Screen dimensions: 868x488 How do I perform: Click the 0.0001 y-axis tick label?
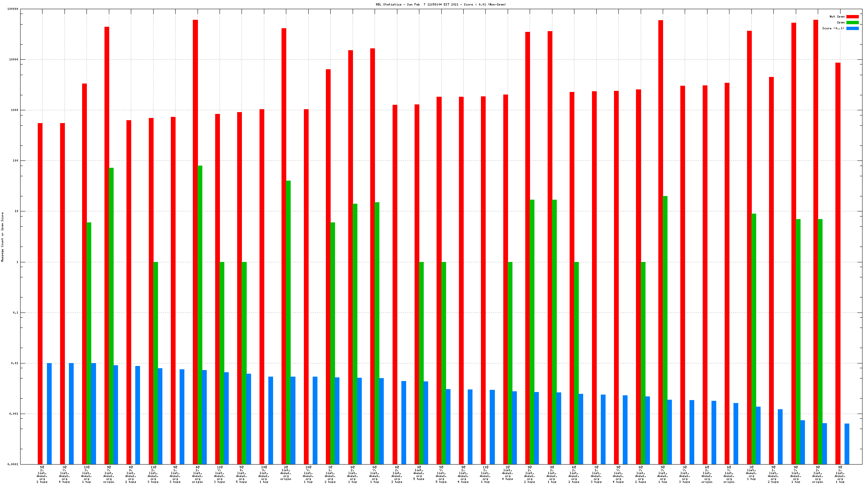12,464
